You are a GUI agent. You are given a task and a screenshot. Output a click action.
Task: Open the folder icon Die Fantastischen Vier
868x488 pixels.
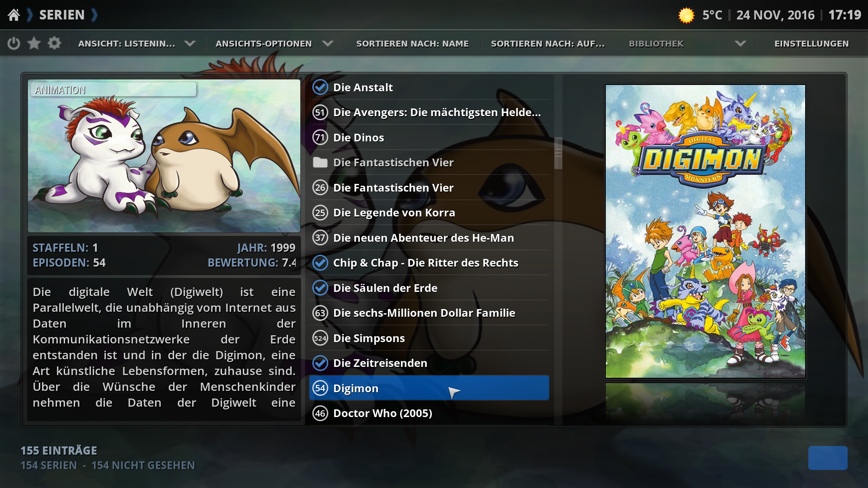[320, 162]
